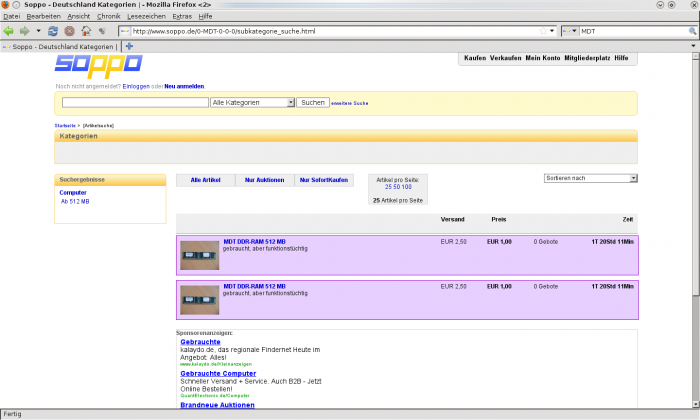
Task: Stop loading with the red stop icon
Action: (69, 31)
